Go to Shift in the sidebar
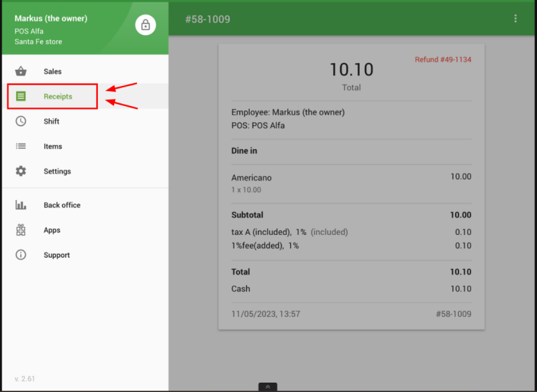Viewport: 537px width, 392px height. point(52,121)
